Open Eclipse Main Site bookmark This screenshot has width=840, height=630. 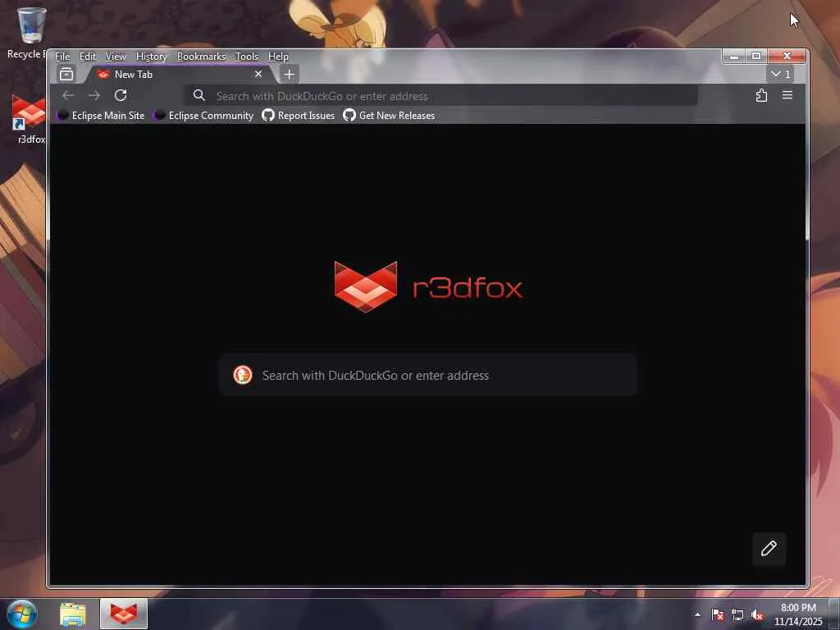point(101,115)
